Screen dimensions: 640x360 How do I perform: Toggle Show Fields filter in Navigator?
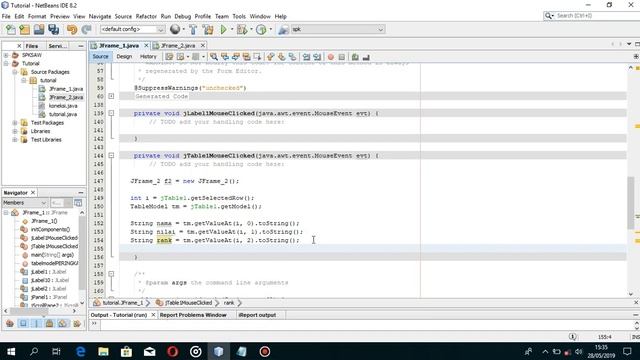pyautogui.click(x=23, y=324)
